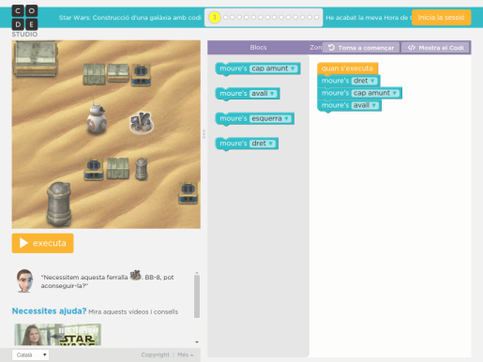Image resolution: width=483 pixels, height=362 pixels.
Task: Open direction dropdown on toolbox 'esquerra' block
Action: 286,118
